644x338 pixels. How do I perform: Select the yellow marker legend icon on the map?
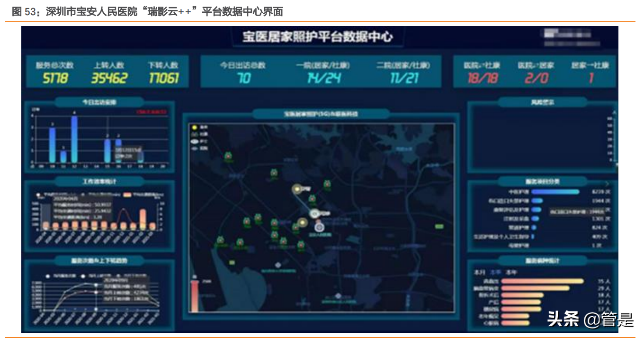coord(194,127)
